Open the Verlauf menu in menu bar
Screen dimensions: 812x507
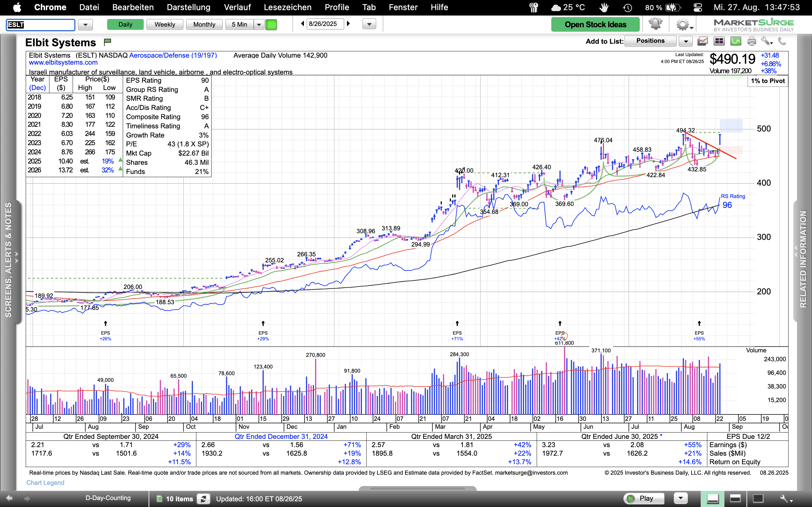click(x=237, y=7)
